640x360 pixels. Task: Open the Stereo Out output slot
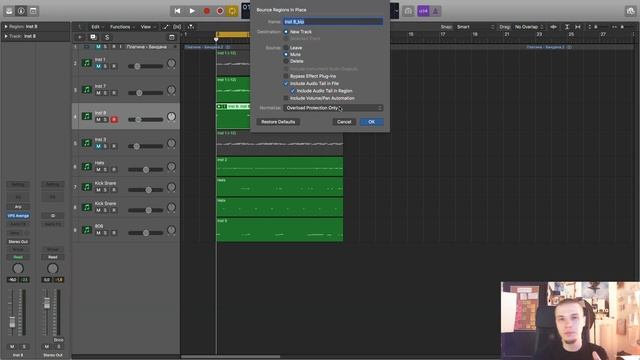(x=18, y=242)
